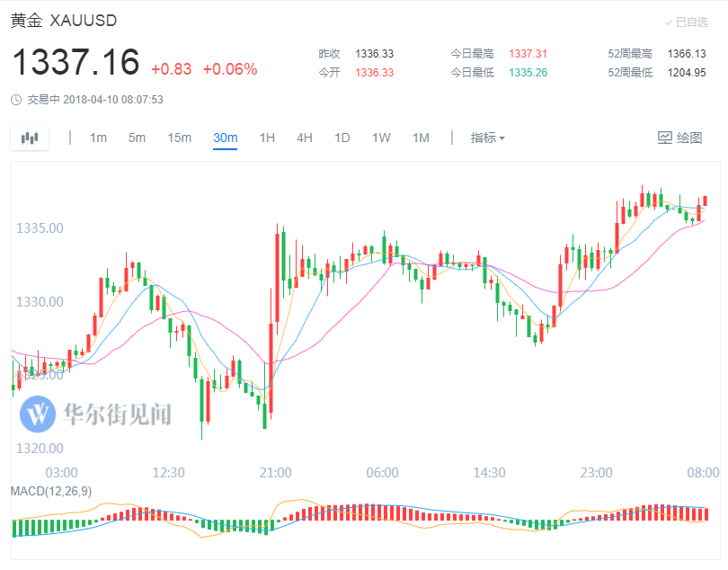Open the 1M monthly chart
The height and width of the screenshot is (570, 728).
point(421,138)
